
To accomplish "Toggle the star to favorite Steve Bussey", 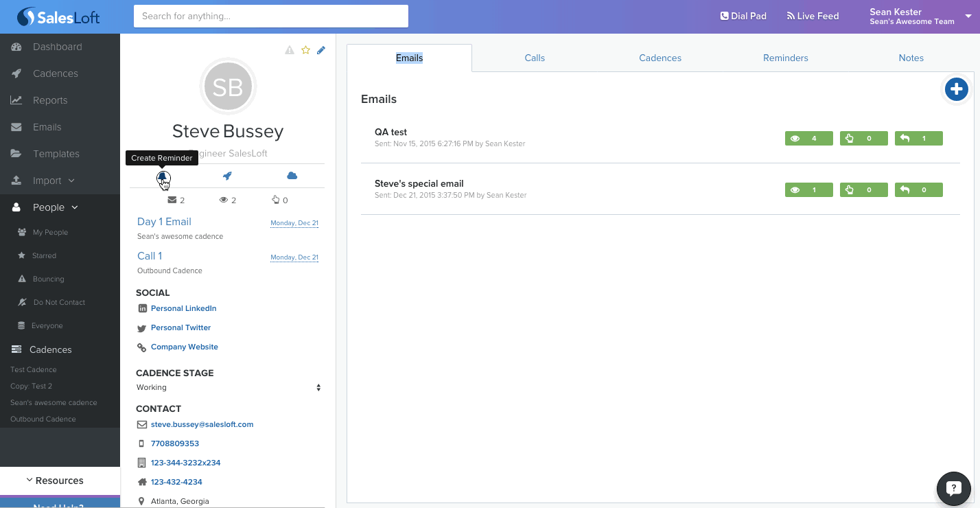I will click(x=305, y=49).
